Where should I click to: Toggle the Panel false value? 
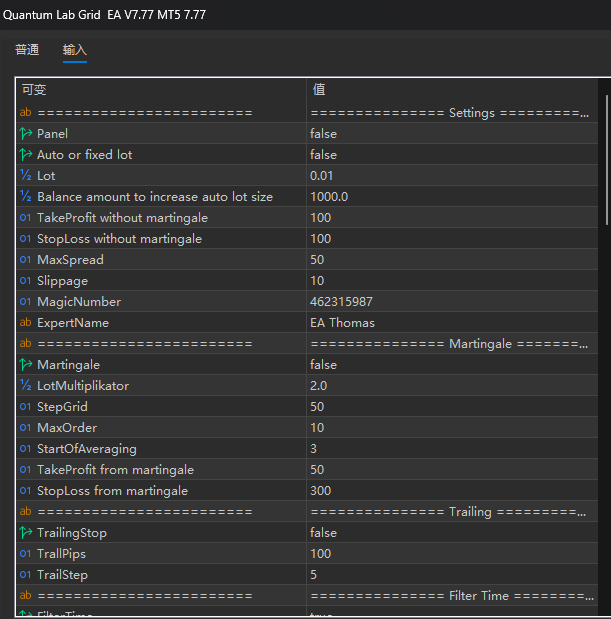tap(323, 134)
